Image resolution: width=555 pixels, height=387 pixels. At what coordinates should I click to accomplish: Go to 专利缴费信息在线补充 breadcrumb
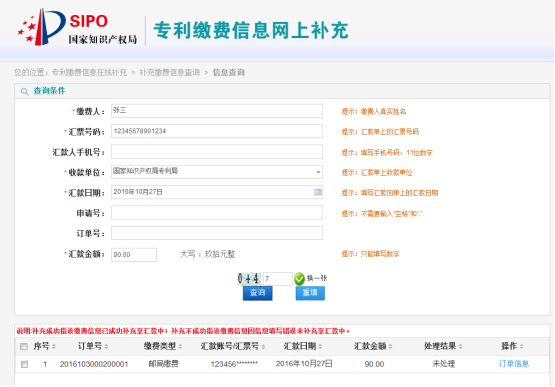coord(89,73)
